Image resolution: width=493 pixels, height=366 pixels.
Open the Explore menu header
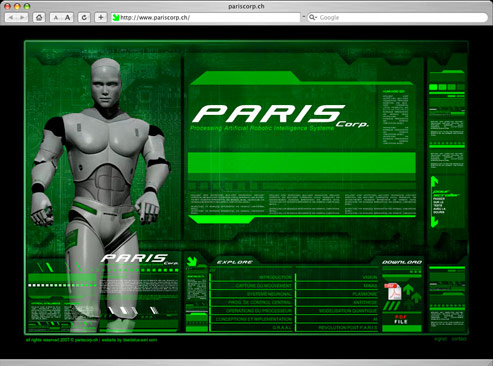click(x=235, y=262)
